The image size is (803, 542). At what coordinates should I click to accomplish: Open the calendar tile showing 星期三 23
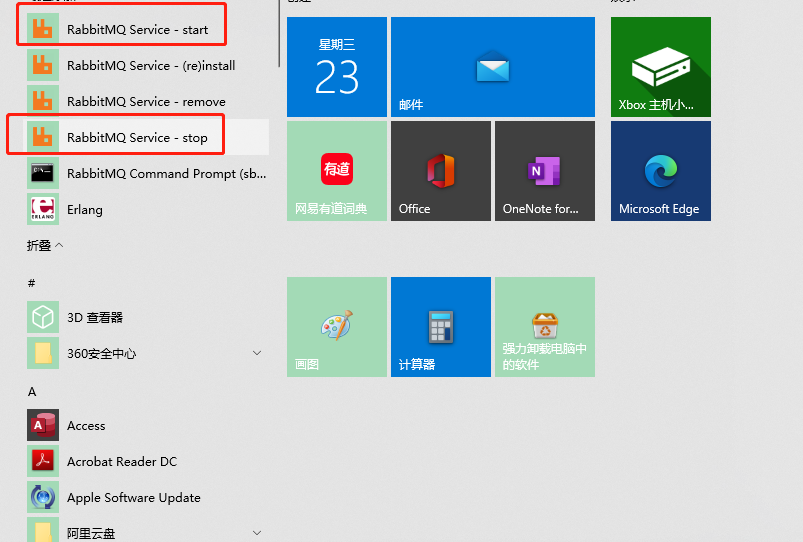click(x=337, y=67)
